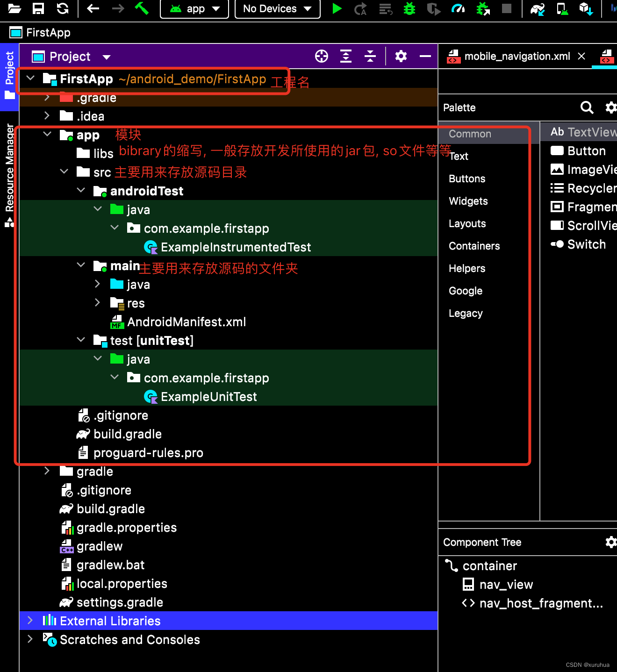This screenshot has width=617, height=672.
Task: Expand Scratches and Consoles node
Action: point(30,639)
